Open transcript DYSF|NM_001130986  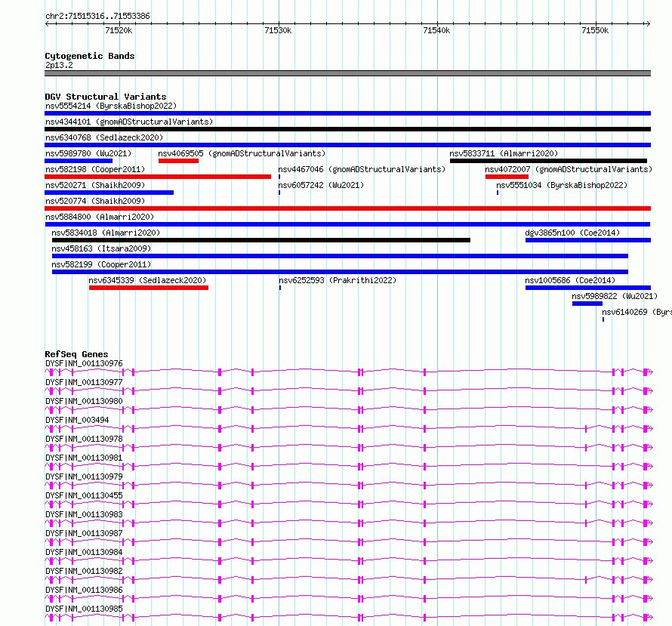(x=84, y=590)
